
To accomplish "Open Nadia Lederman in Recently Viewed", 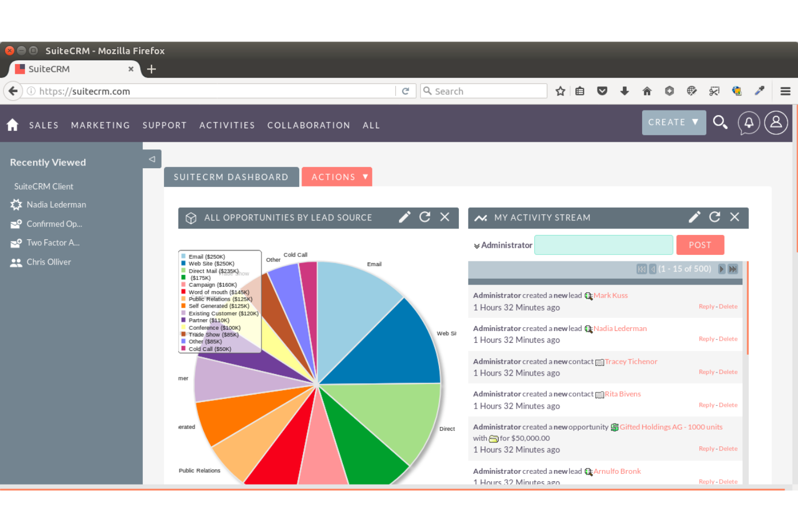I will tap(56, 205).
